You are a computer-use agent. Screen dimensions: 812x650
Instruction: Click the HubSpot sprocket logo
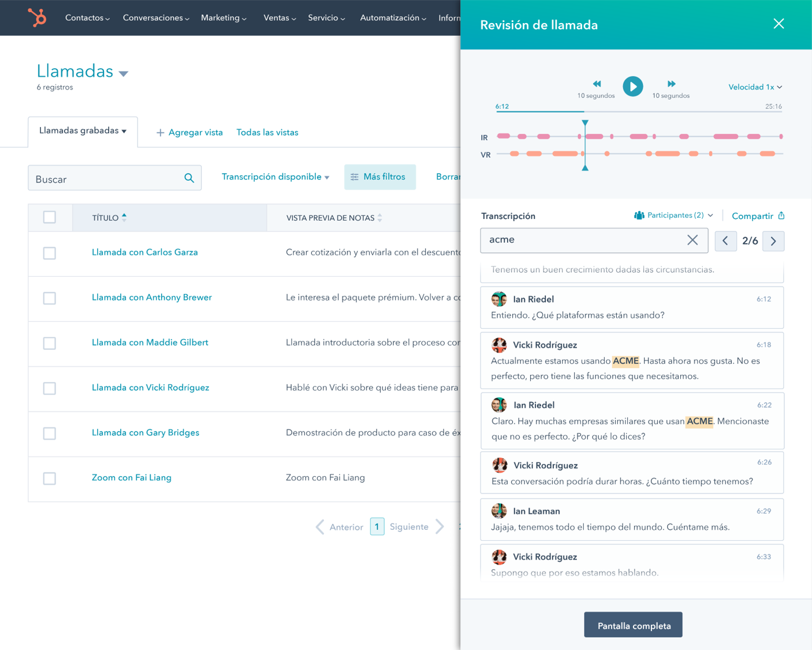point(38,17)
